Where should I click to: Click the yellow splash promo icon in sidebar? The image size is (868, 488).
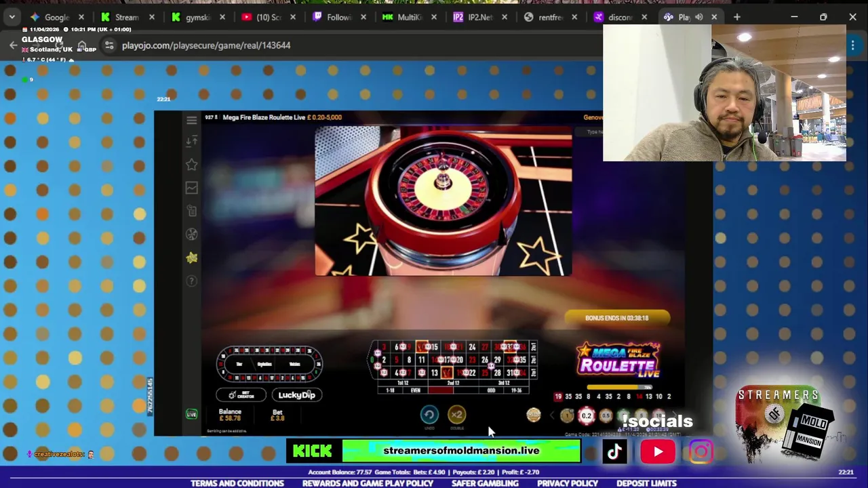[x=191, y=258]
